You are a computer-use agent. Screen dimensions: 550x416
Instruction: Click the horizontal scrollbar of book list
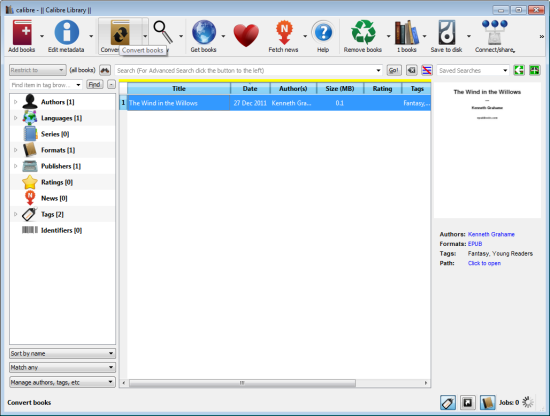pyautogui.click(x=242, y=383)
